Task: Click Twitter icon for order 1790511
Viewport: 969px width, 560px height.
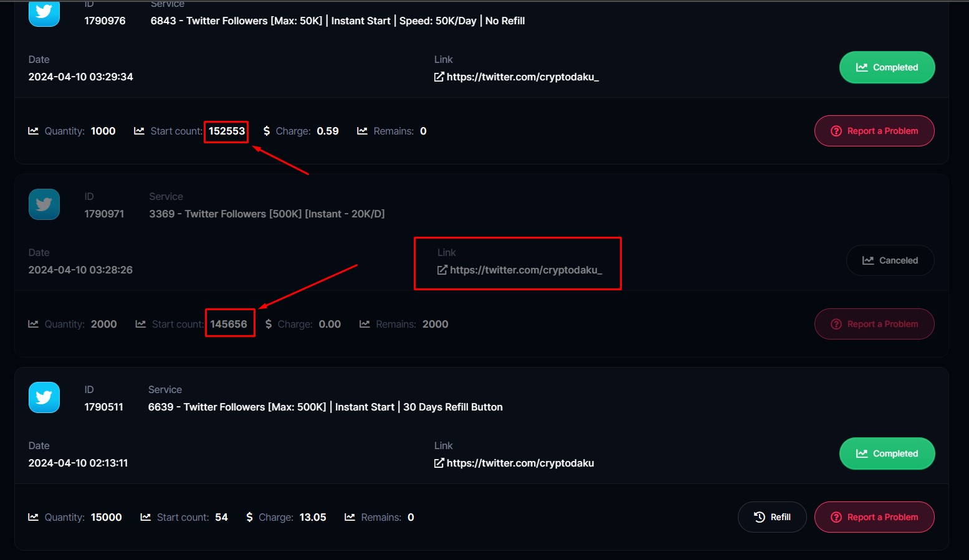Action: 44,397
